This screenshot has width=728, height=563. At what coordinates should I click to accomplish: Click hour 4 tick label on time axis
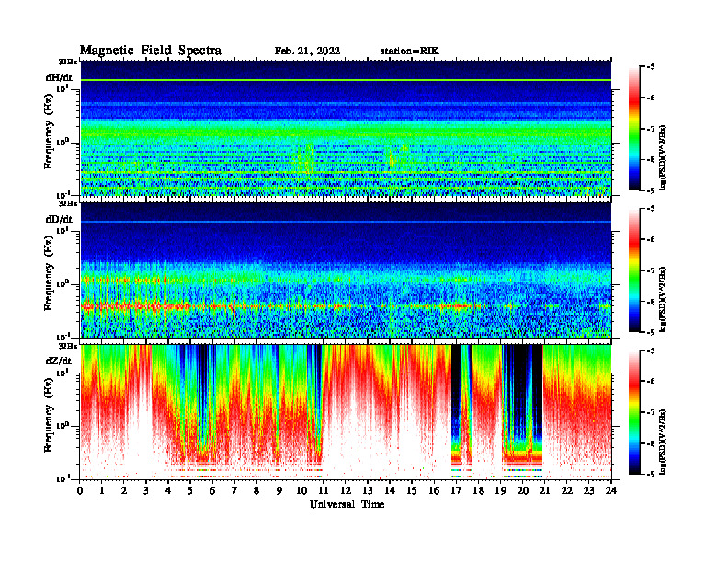[168, 491]
